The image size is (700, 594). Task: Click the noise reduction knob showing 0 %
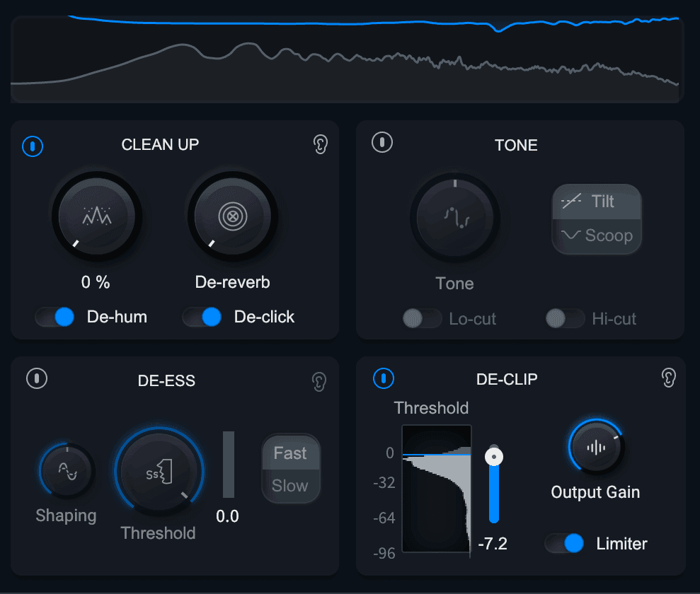(x=96, y=217)
